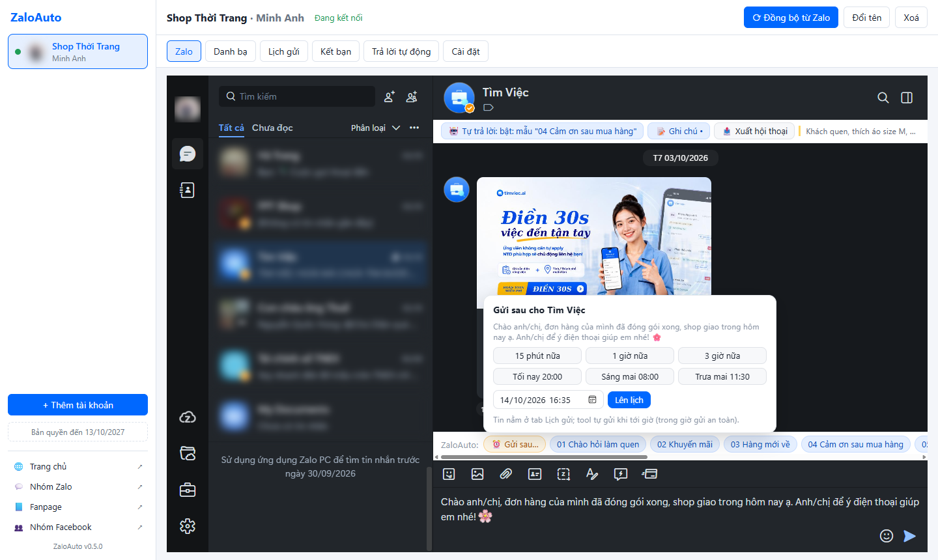The height and width of the screenshot is (560, 938).
Task: Open the Trả lời tự động tab
Action: tap(401, 51)
